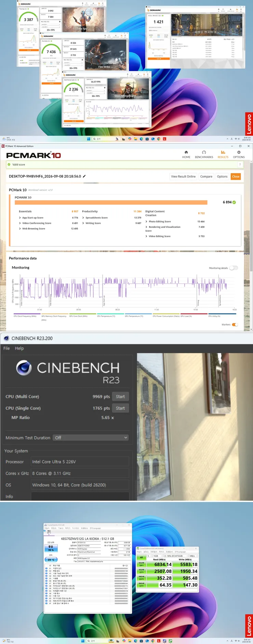Viewport: 253px width, 644px height.
Task: Toggle the Markers switch under the chart
Action: [x=235, y=325]
